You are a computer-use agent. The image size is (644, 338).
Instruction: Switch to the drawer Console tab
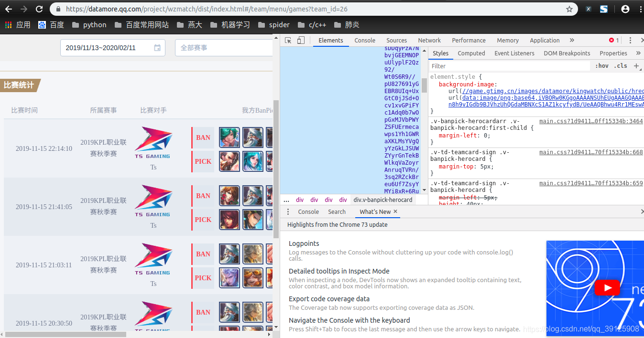(308, 212)
